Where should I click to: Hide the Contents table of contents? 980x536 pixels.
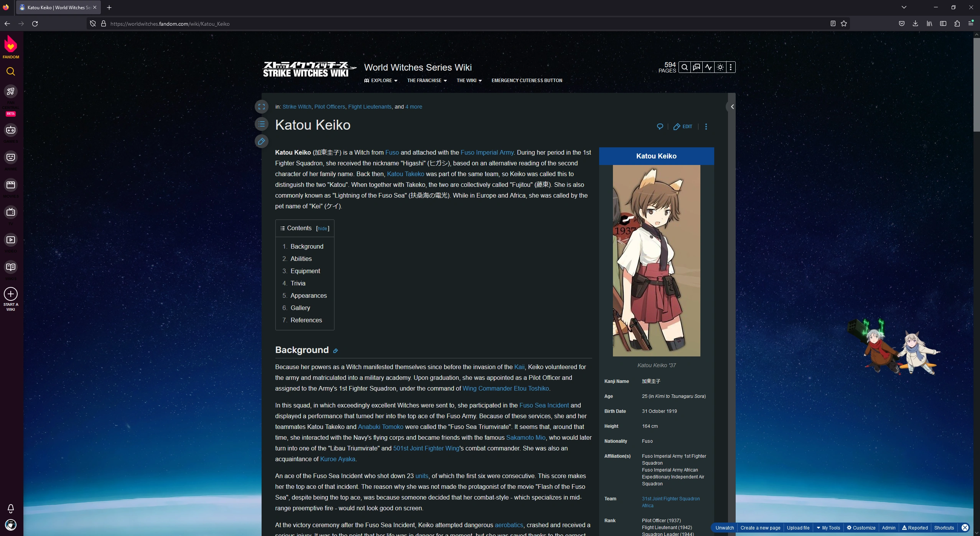(x=323, y=228)
